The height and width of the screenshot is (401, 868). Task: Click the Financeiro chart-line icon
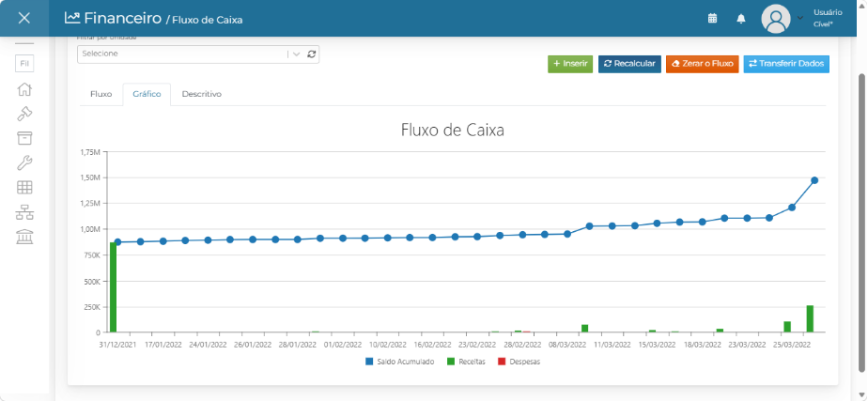coord(72,18)
